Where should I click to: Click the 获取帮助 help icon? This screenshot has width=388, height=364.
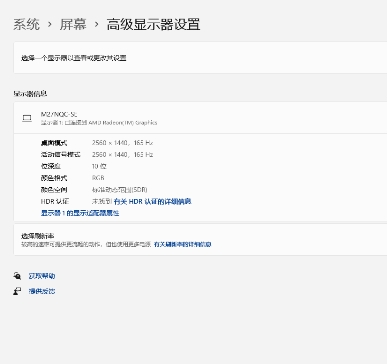pos(17,276)
